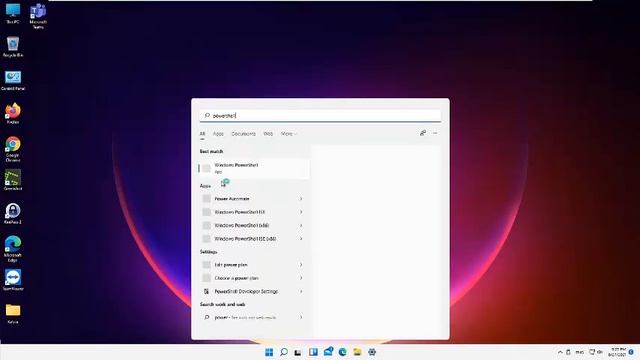Open Task View from the taskbar

(298, 352)
